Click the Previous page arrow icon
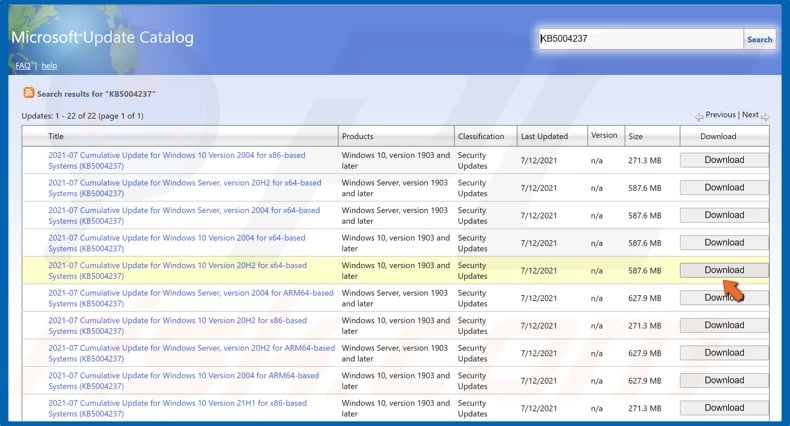 click(x=698, y=116)
